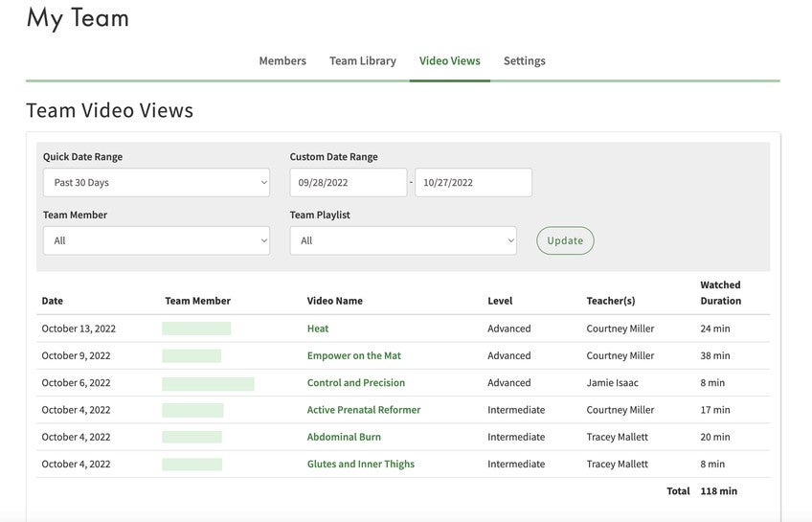The height and width of the screenshot is (522, 812).
Task: Click the Video Name column header
Action: coord(334,301)
